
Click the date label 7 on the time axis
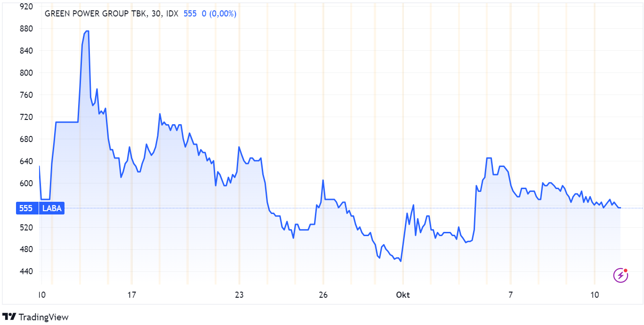tap(510, 295)
